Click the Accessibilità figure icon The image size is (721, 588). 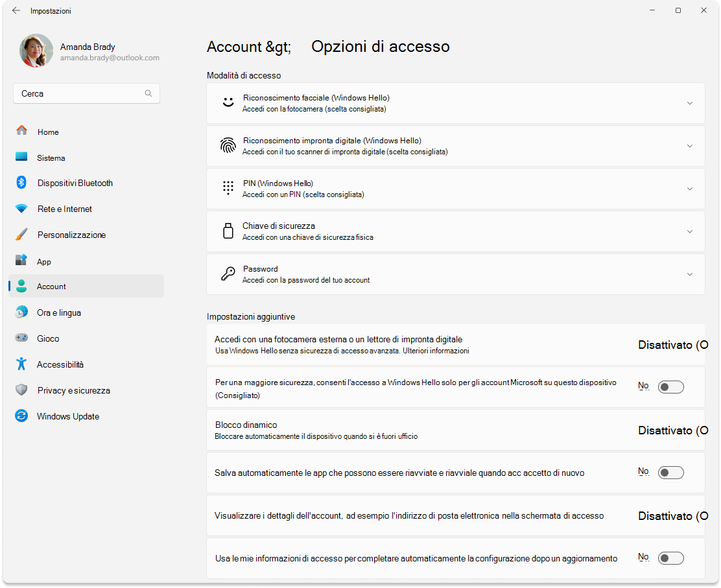(x=21, y=364)
